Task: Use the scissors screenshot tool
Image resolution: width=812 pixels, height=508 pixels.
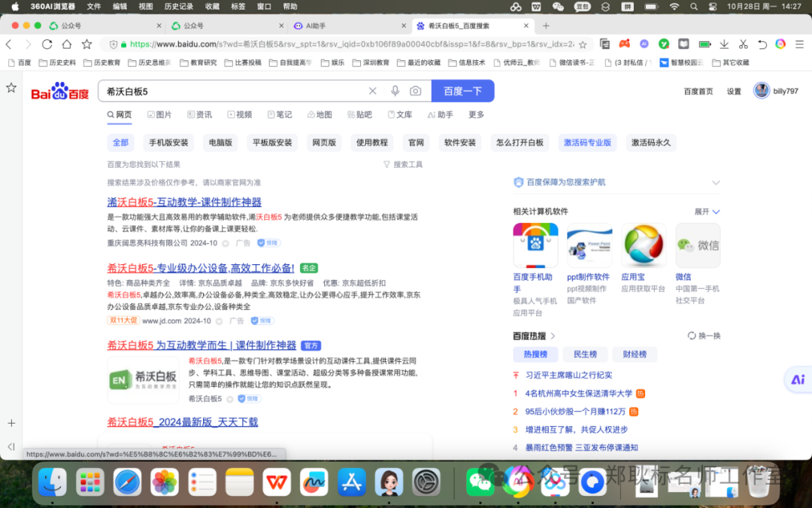Action: point(743,44)
